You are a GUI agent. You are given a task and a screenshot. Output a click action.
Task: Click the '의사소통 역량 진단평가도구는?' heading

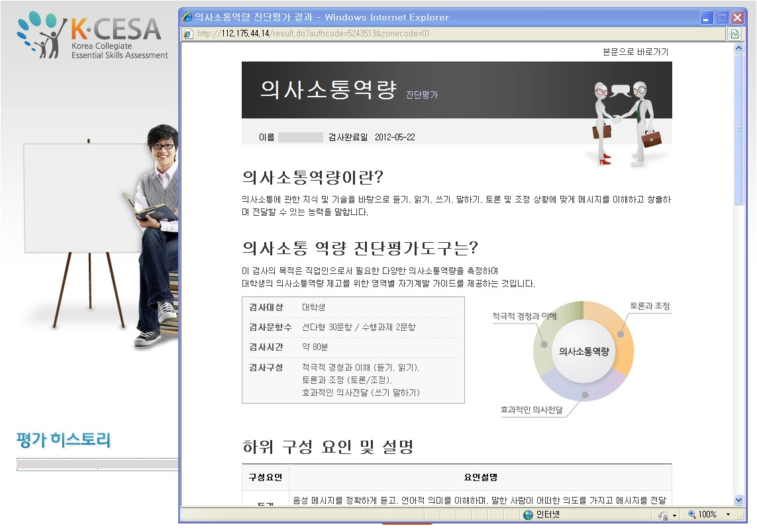coord(360,248)
